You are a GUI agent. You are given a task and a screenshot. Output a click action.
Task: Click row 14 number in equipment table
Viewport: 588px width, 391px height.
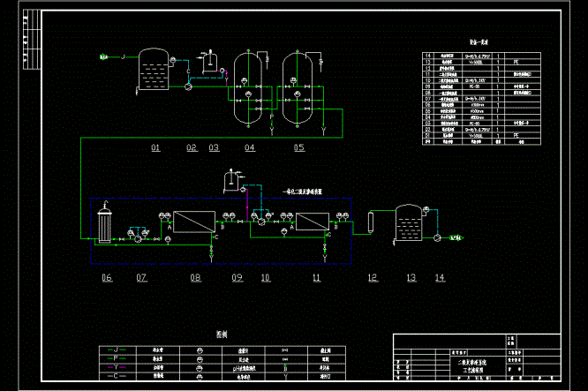coord(427,56)
